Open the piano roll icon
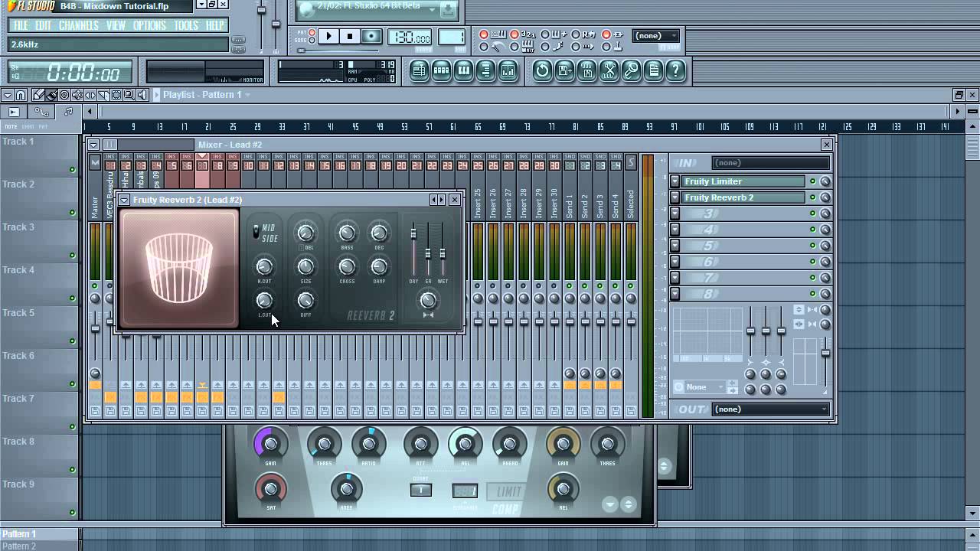This screenshot has width=980, height=551. click(463, 71)
